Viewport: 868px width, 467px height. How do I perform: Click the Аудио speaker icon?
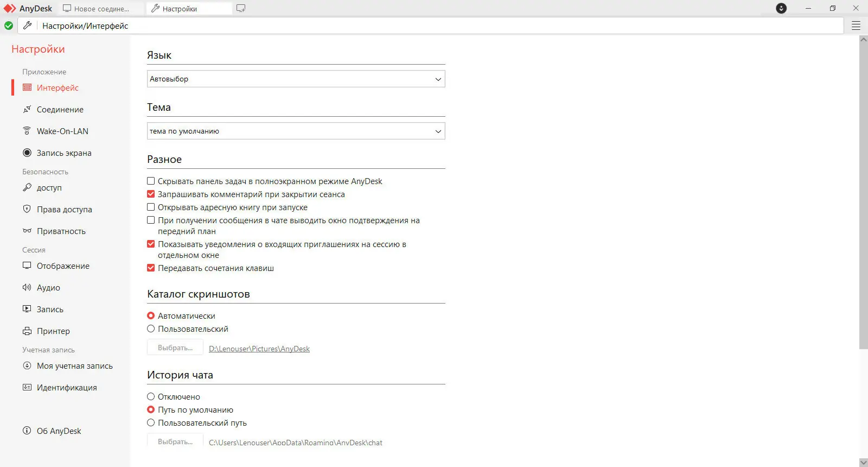tap(27, 287)
